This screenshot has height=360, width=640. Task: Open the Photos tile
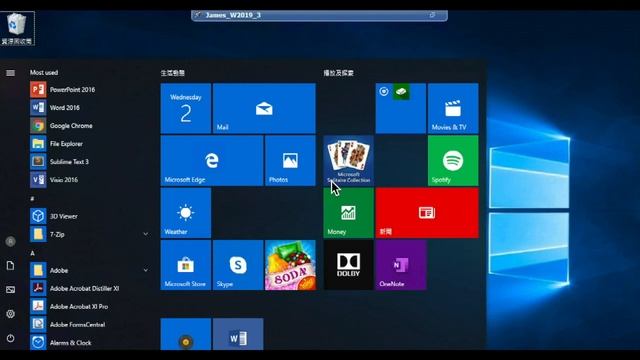click(290, 160)
